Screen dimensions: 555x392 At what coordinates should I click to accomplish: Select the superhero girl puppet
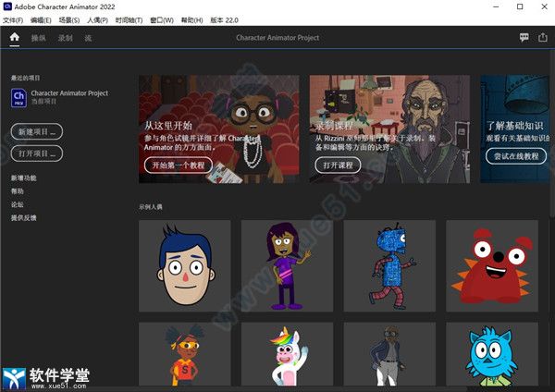[185, 354]
